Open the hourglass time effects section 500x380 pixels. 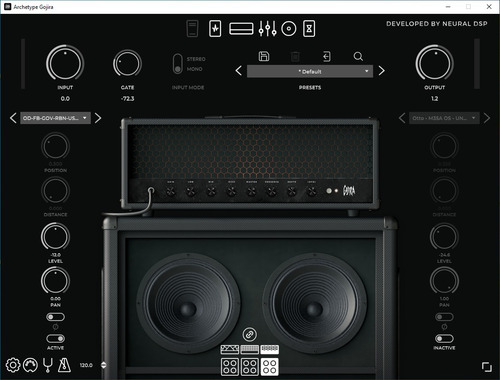coord(309,28)
